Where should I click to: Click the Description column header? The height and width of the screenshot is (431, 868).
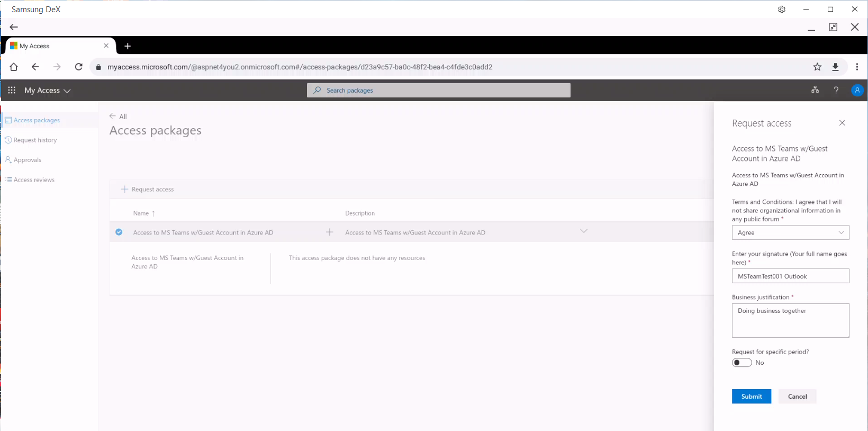click(360, 213)
